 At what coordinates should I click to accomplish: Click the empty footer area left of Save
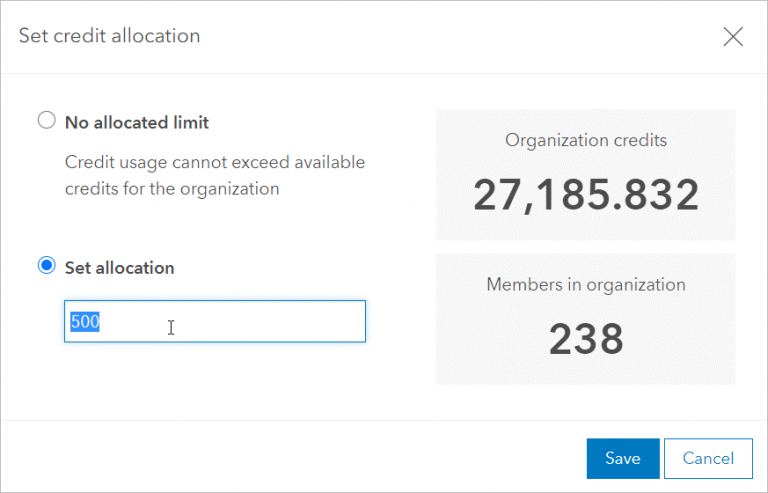[300, 458]
